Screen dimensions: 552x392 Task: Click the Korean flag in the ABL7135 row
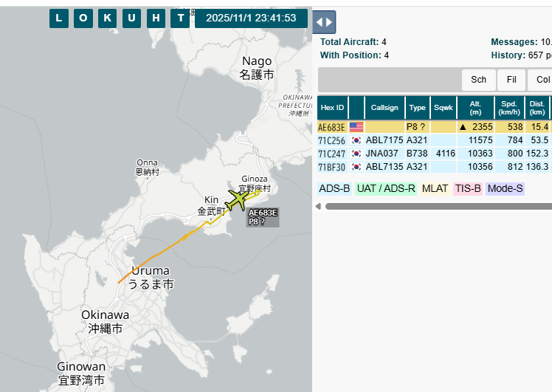point(356,167)
